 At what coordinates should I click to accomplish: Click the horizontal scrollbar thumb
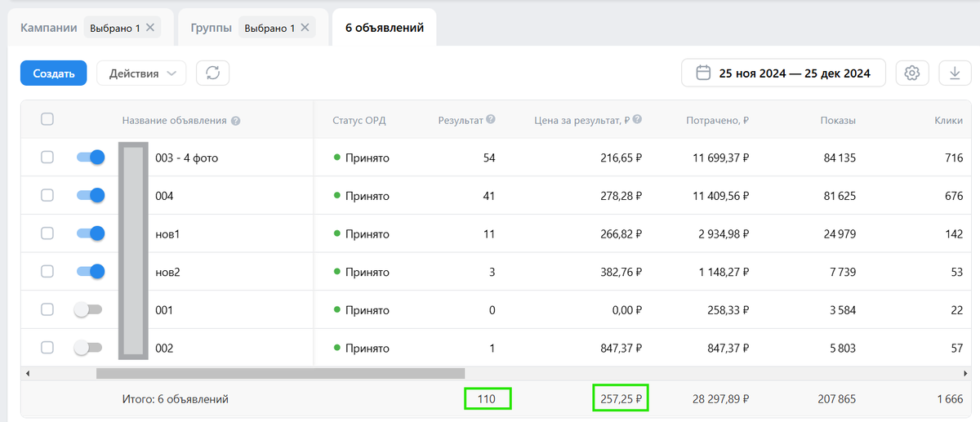click(280, 373)
